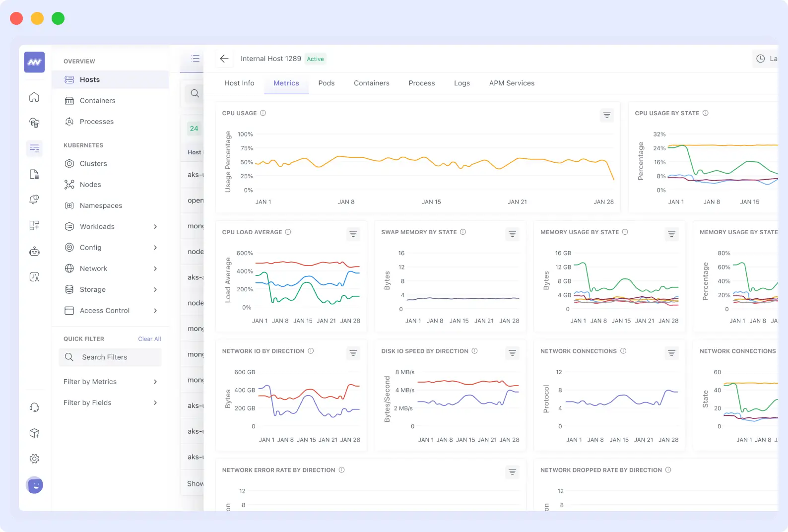The image size is (788, 532).
Task: Click the home icon in left rail
Action: [34, 97]
